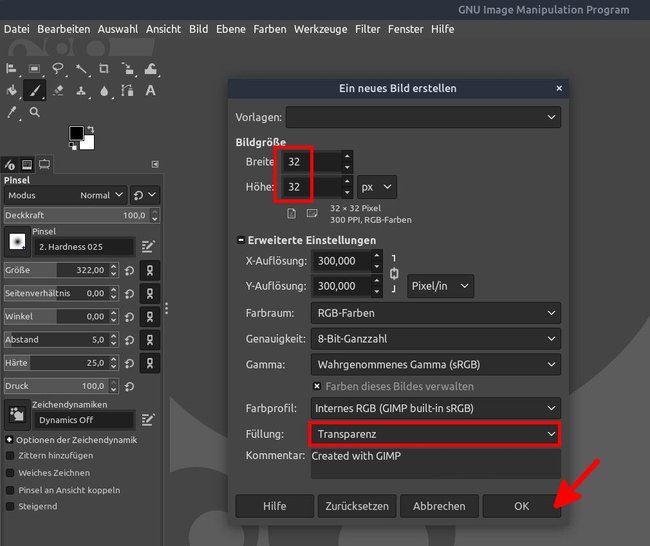Viewport: 650px width, 546px height.
Task: Set landscape orientation in new image dialog
Action: tap(312, 214)
